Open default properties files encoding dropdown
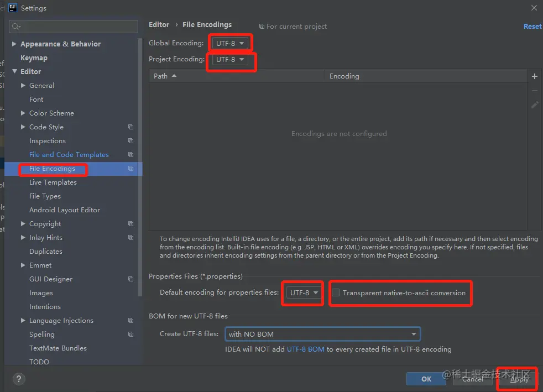The image size is (543, 392). [304, 292]
